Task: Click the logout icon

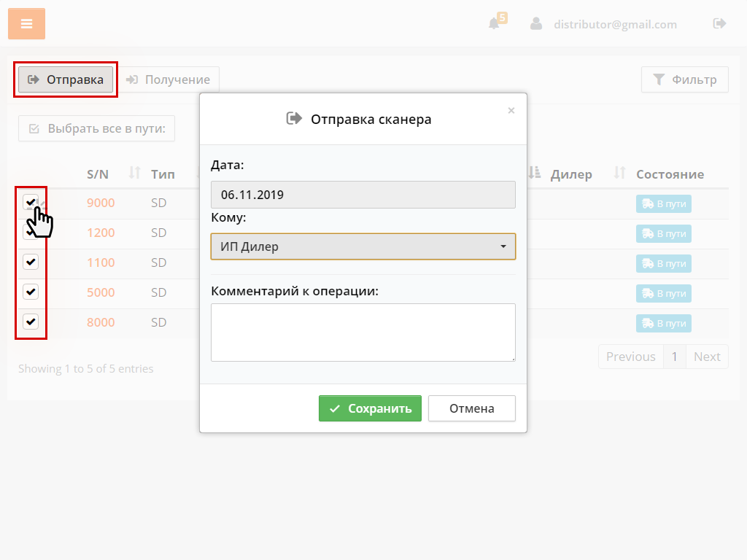Action: tap(719, 24)
